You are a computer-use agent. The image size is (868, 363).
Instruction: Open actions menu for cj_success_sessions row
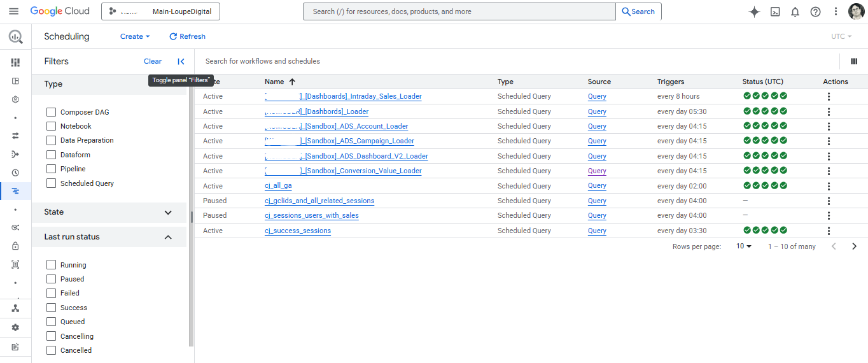tap(829, 231)
